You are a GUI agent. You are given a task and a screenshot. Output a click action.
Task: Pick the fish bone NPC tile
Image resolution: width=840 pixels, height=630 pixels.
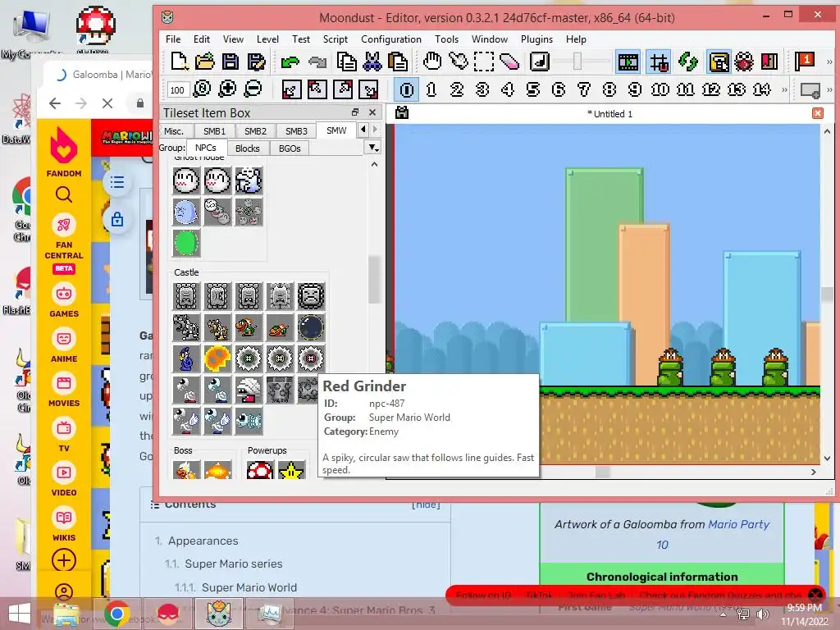[249, 421]
